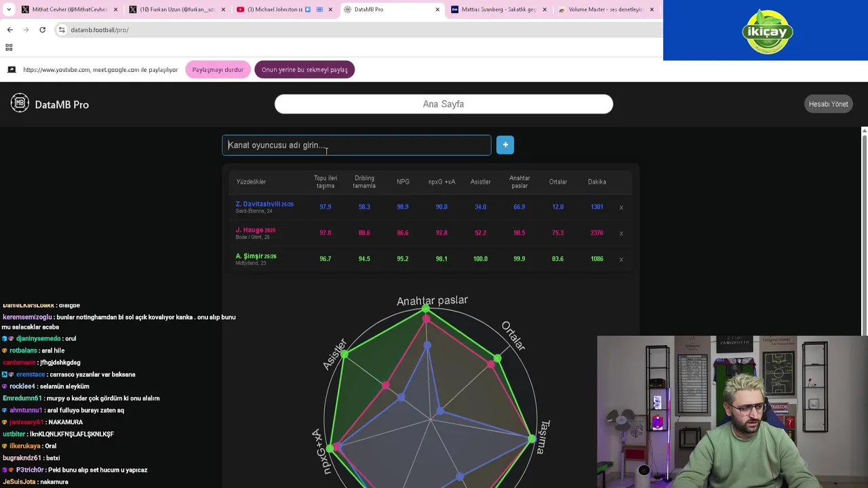Click the Yüzdelikler header label
The image size is (868, 488).
point(251,182)
